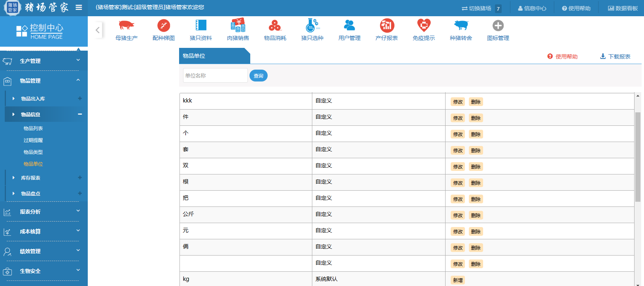Open the 免疫提示 heart icon
Screen dimensions: 644x286
pyautogui.click(x=424, y=26)
